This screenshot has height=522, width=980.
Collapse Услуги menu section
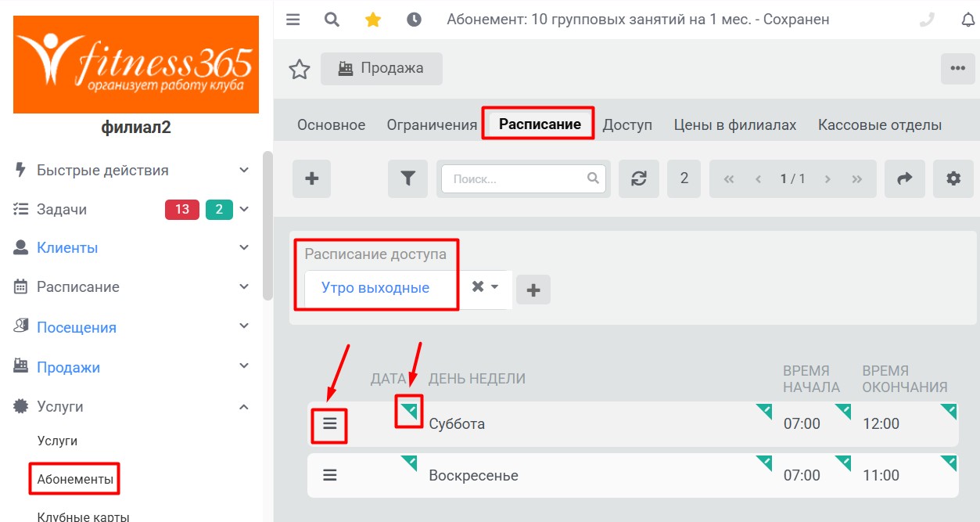coord(244,406)
